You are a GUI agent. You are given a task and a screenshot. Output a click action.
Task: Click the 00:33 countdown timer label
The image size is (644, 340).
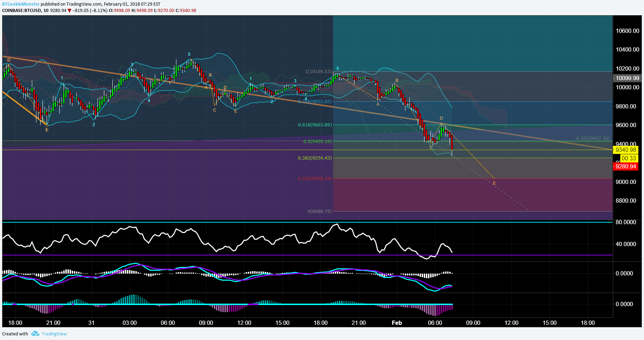coord(629,158)
